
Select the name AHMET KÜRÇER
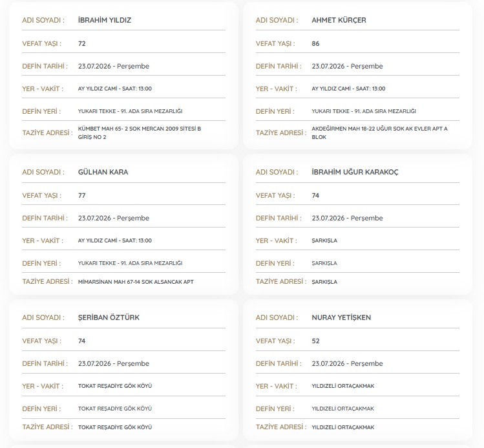tap(339, 20)
